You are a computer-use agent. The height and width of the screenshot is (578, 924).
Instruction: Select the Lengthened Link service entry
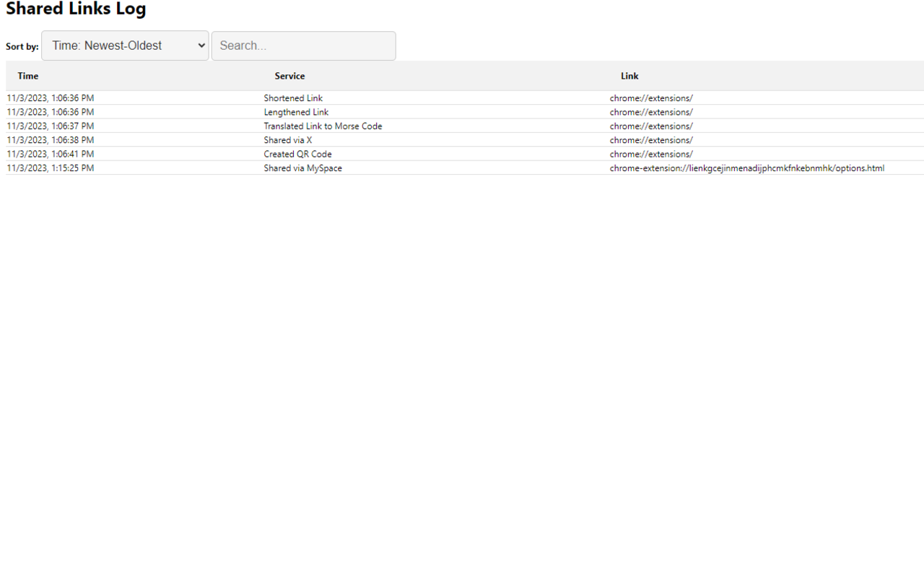coord(296,112)
